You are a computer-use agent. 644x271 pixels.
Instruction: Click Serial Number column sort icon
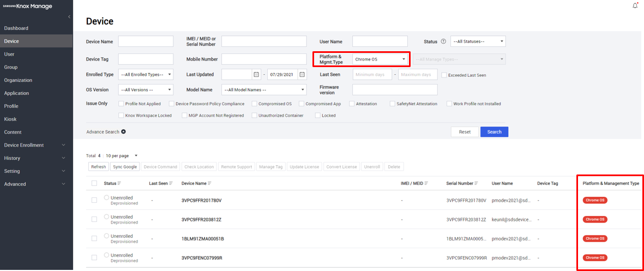(x=476, y=183)
